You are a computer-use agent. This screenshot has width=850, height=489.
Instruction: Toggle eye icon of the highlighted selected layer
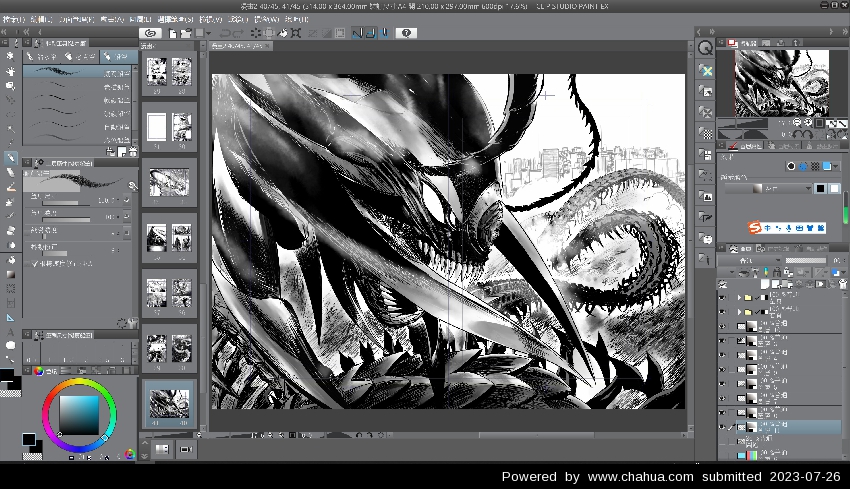coord(722,427)
